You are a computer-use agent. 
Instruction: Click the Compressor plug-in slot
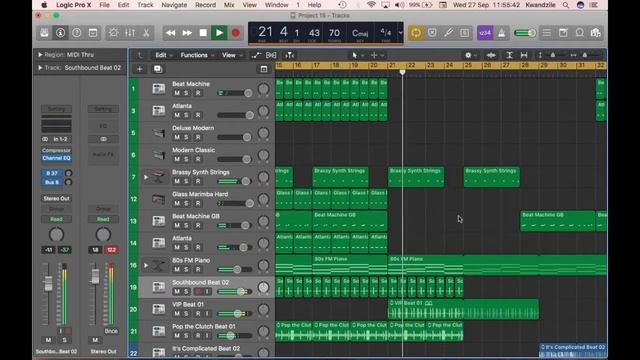click(x=56, y=150)
